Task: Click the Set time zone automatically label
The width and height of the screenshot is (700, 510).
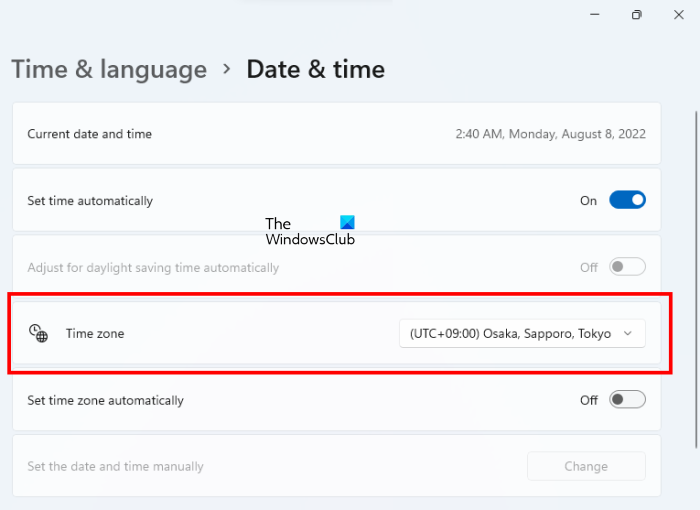Action: 105,400
